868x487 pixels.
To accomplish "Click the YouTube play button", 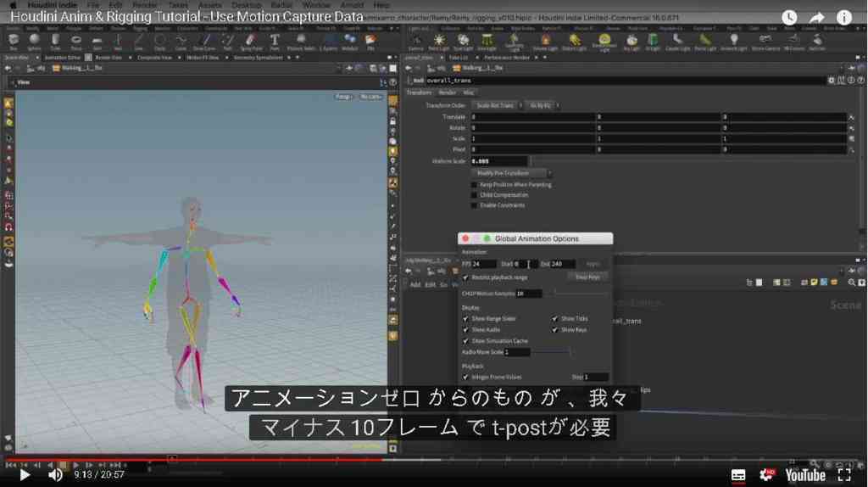I will (25, 475).
